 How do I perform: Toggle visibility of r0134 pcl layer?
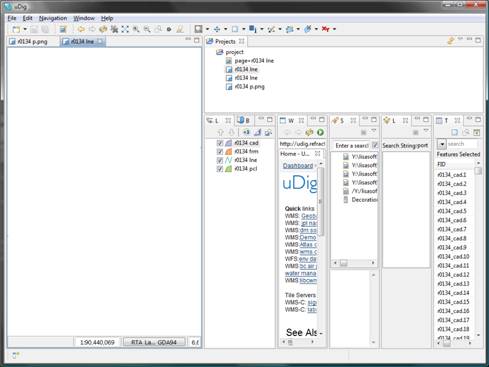pyautogui.click(x=220, y=169)
